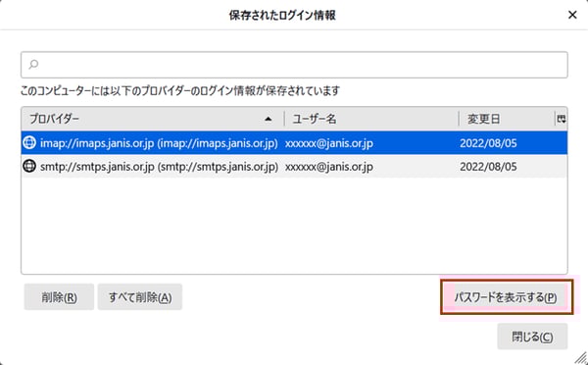Click 2022/08/05 date in imap row
This screenshot has width=588, height=365.
[x=488, y=143]
